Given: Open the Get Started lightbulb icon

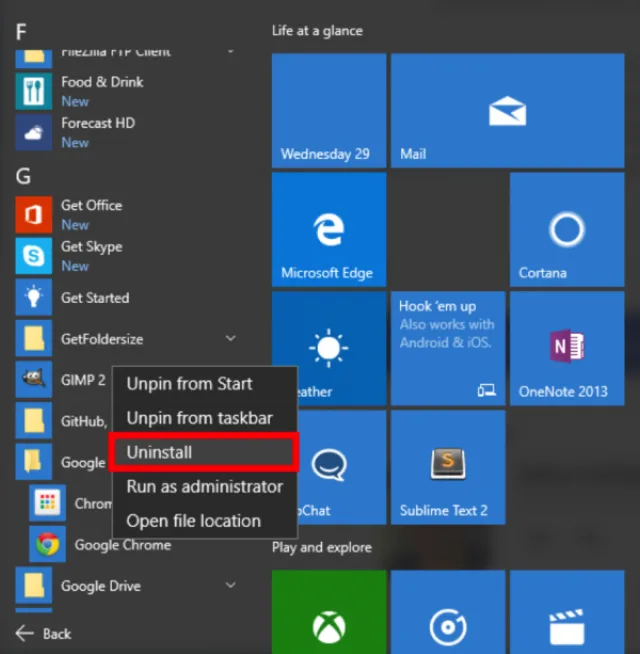Looking at the screenshot, I should click(x=34, y=297).
